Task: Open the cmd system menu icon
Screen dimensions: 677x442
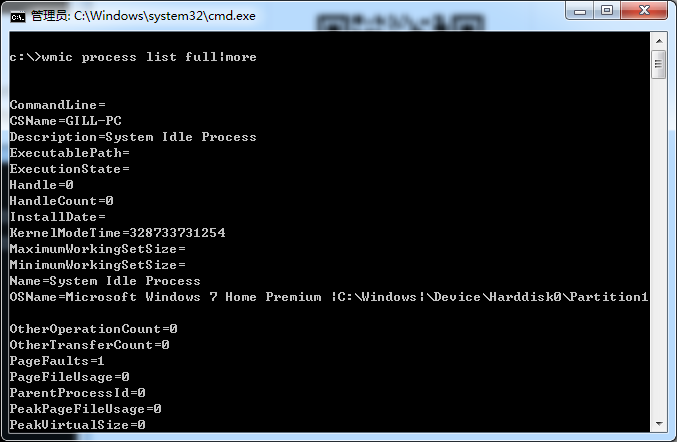Action: [x=18, y=16]
